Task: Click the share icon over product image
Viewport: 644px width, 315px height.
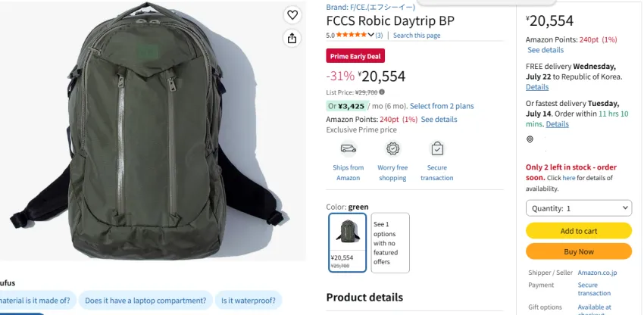Action: (292, 38)
